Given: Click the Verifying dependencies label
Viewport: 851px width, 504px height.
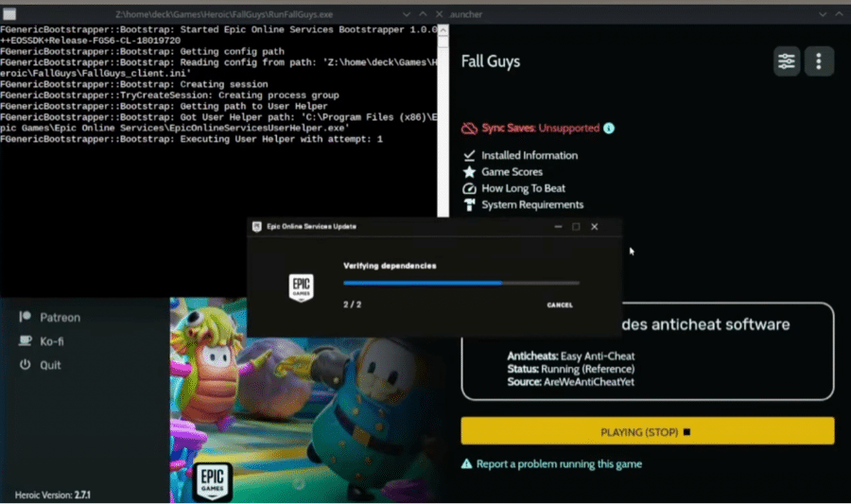Looking at the screenshot, I should pyautogui.click(x=390, y=266).
